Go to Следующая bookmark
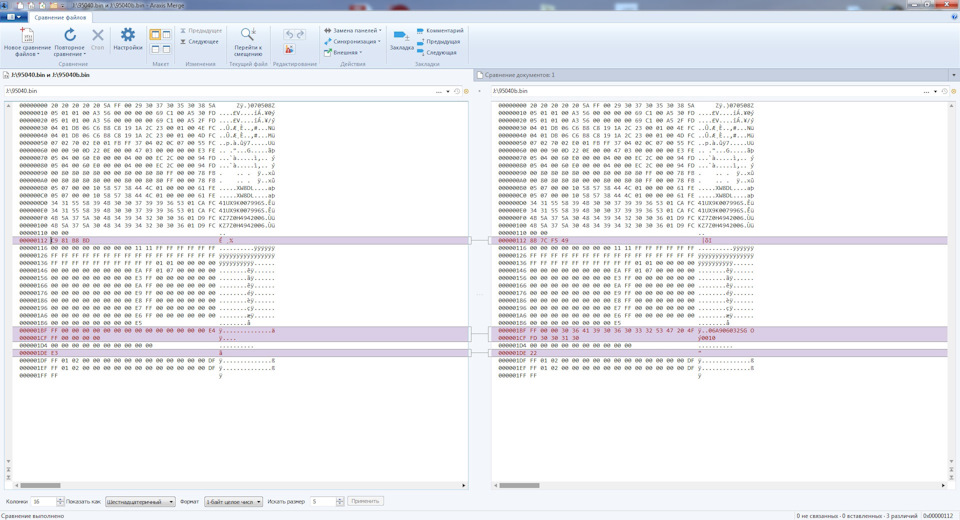 click(437, 53)
